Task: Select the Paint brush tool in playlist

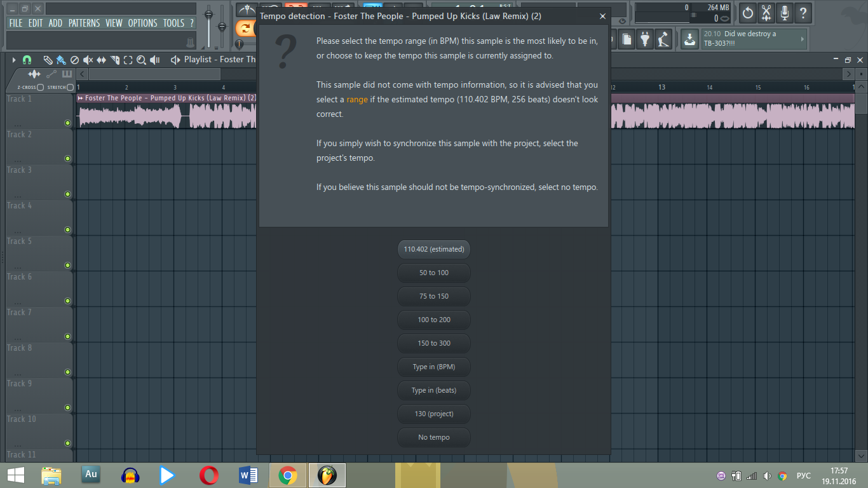Action: [60, 60]
